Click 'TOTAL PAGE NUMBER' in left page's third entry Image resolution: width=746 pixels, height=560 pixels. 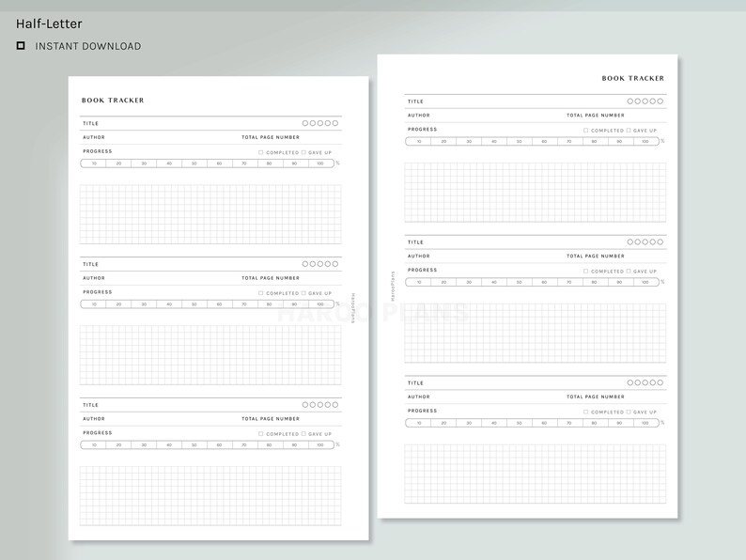tap(271, 419)
